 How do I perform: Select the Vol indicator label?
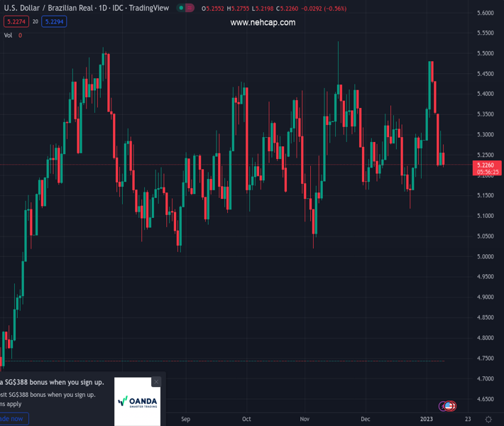coord(8,35)
